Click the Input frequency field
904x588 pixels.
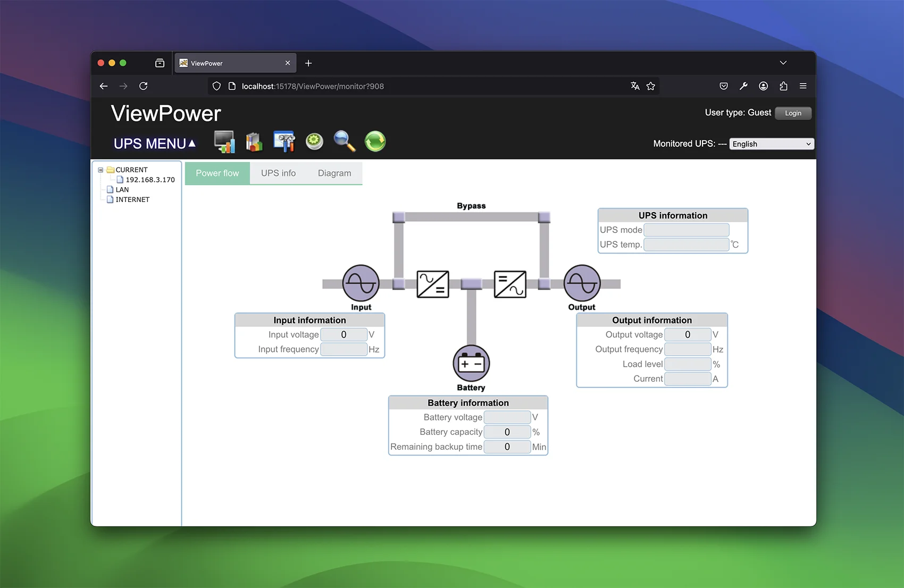click(x=344, y=349)
